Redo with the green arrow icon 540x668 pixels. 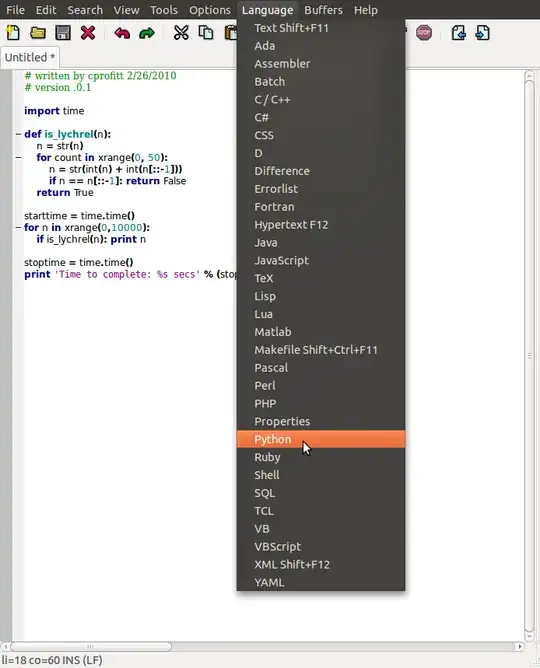[x=147, y=33]
